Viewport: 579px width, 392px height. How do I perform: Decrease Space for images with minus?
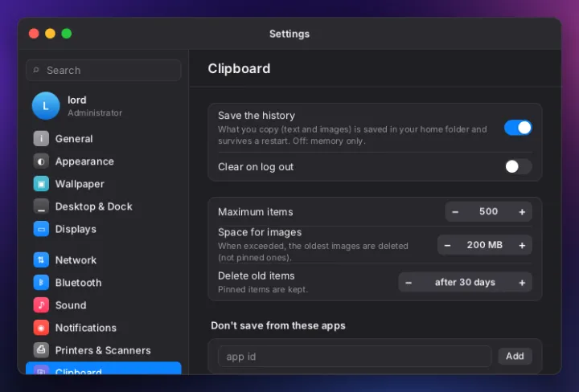click(x=448, y=245)
